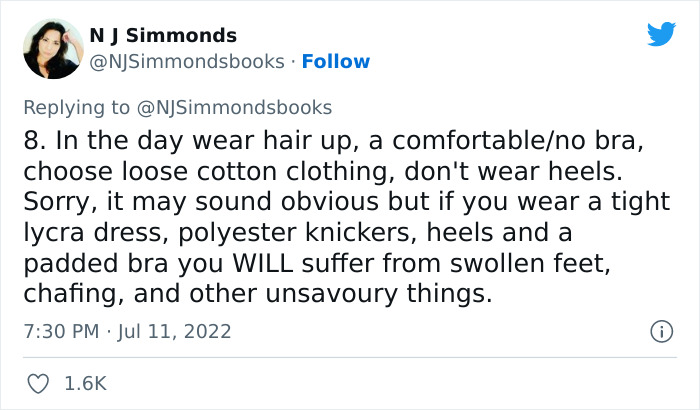Select the 'Replying to' label text
Viewport: 700px width, 410px height.
click(76, 108)
